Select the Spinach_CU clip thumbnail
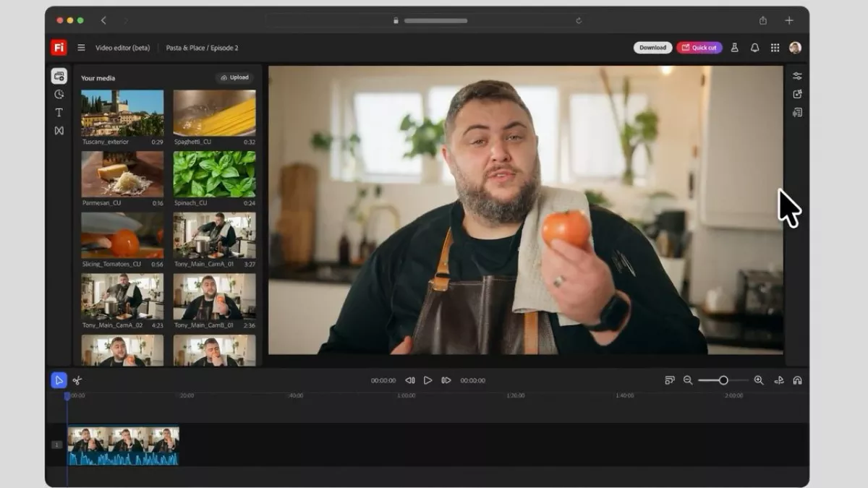Image resolution: width=868 pixels, height=488 pixels. pyautogui.click(x=214, y=174)
